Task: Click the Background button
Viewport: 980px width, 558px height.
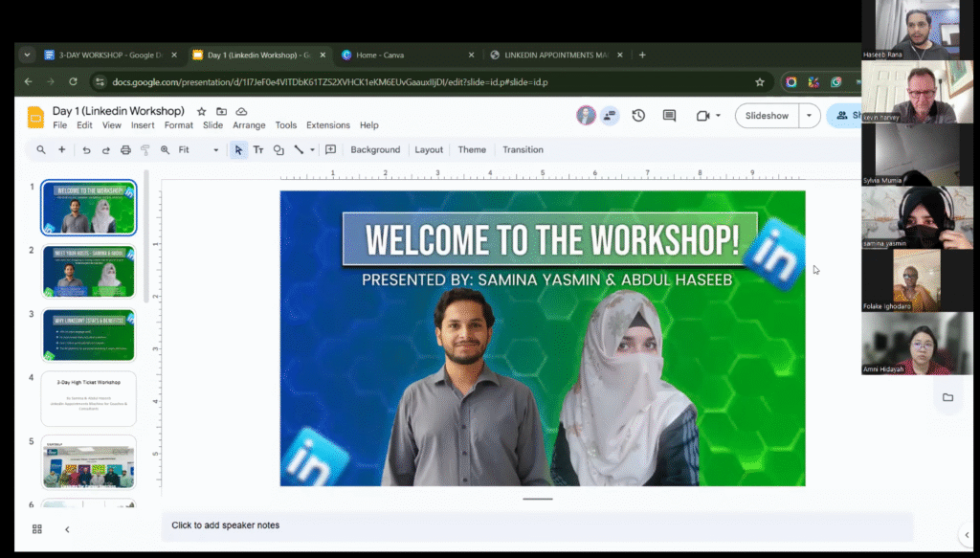Action: pos(375,150)
